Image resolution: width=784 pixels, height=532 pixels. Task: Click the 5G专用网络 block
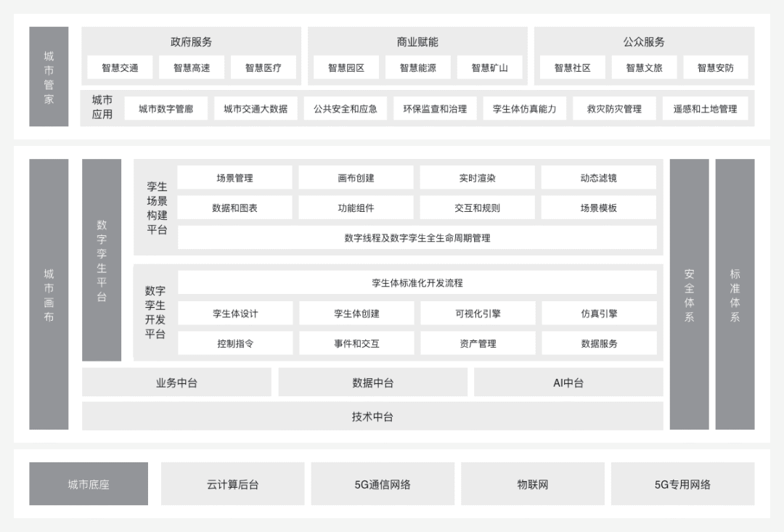pos(682,483)
